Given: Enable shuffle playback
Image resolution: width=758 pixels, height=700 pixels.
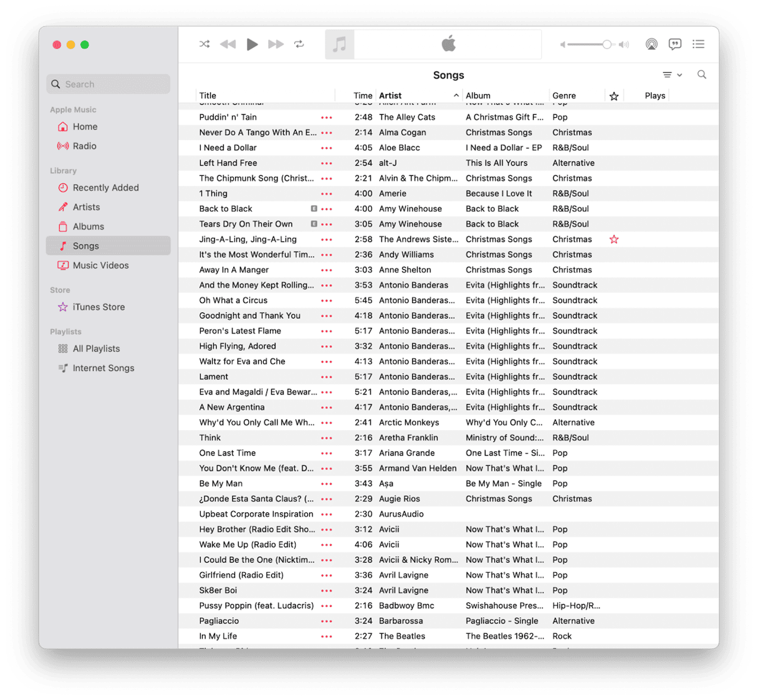Looking at the screenshot, I should (204, 44).
